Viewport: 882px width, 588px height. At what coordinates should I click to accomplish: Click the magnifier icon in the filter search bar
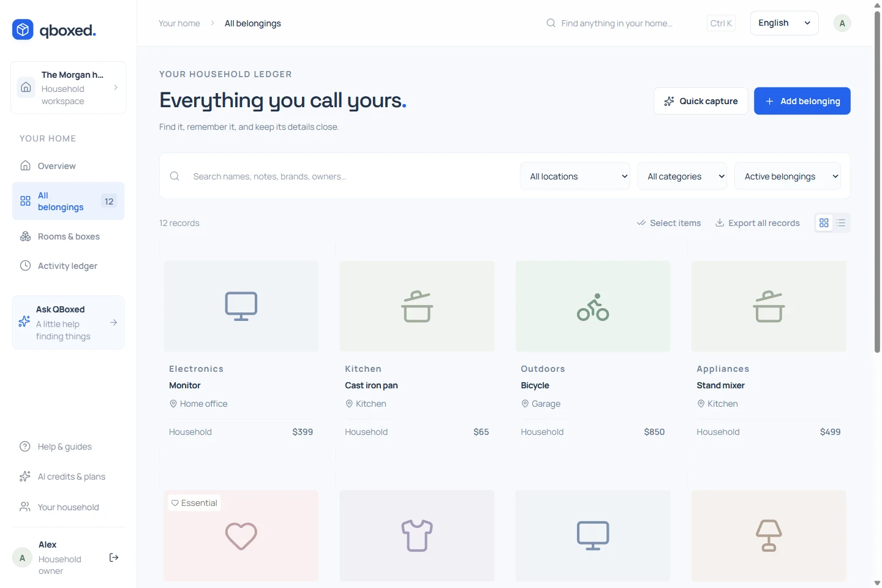175,176
